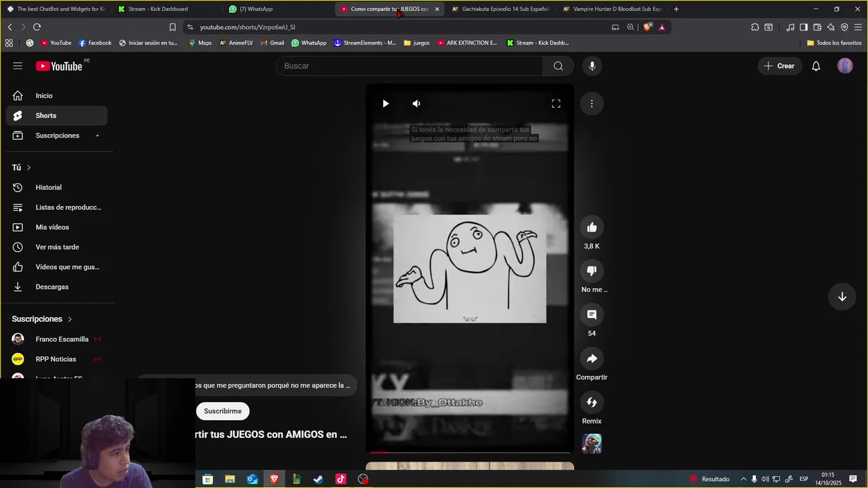Expand the Suscripciones section header
This screenshot has height=488, width=868.
coord(42,319)
